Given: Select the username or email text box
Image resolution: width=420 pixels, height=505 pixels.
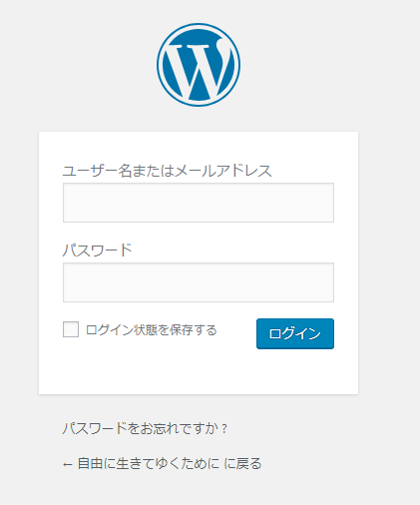Looking at the screenshot, I should (199, 203).
